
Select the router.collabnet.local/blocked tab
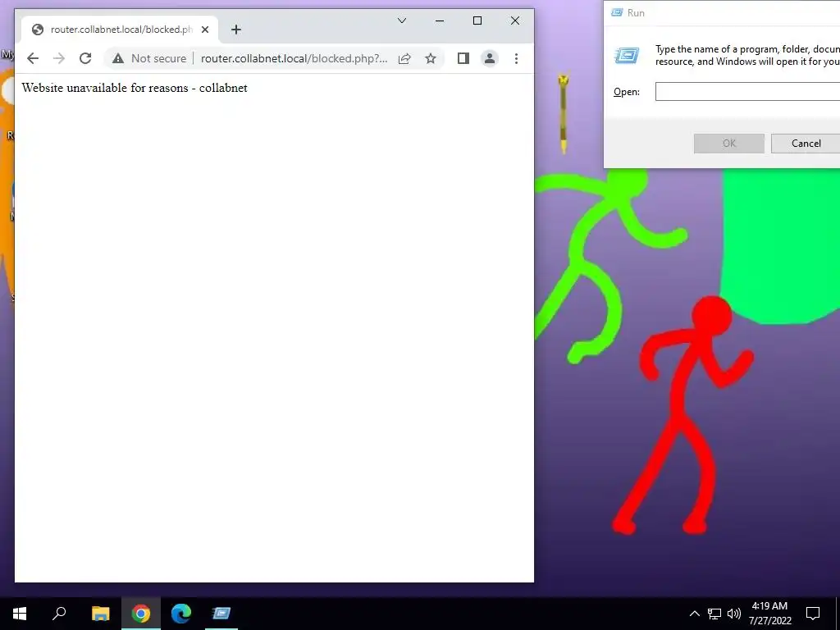120,30
